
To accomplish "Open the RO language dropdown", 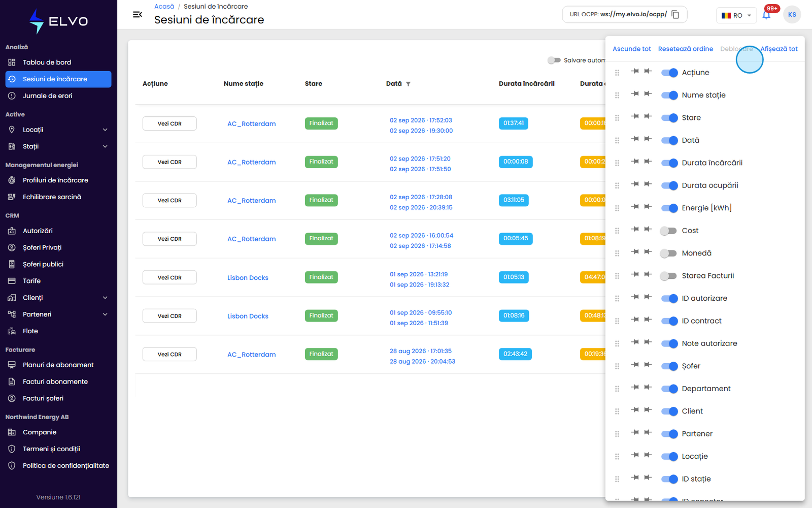I will coord(736,15).
